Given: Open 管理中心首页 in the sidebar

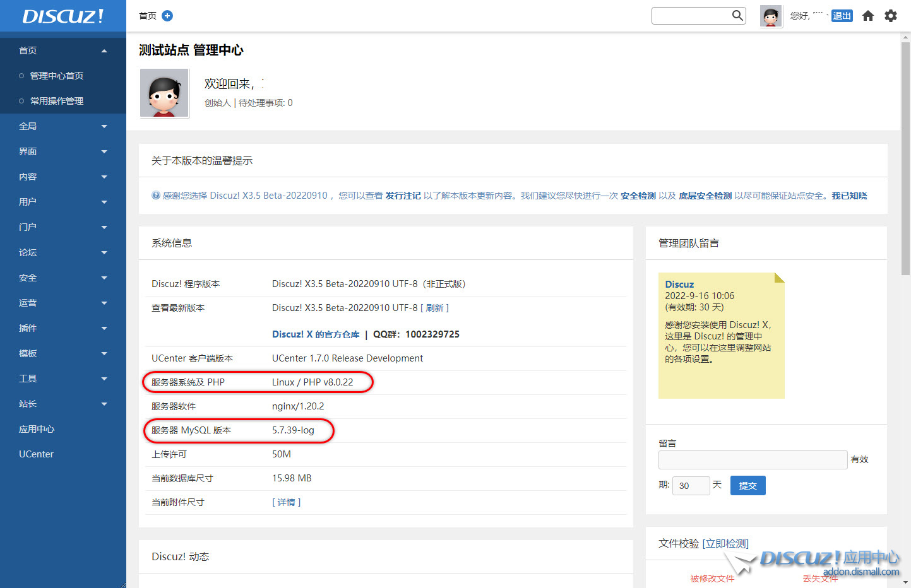Looking at the screenshot, I should point(57,76).
